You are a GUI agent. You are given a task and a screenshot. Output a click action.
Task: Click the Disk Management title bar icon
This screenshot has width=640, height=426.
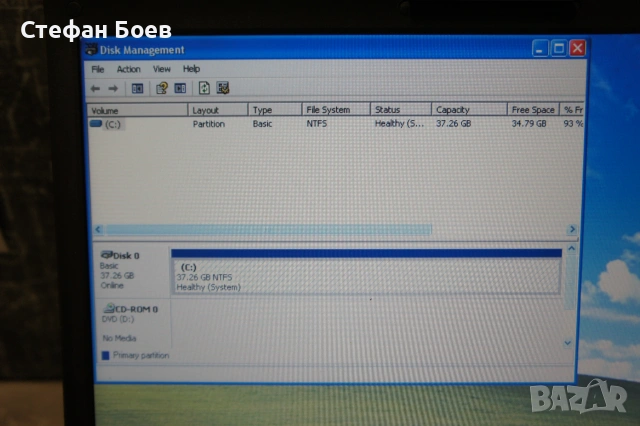tap(91, 50)
